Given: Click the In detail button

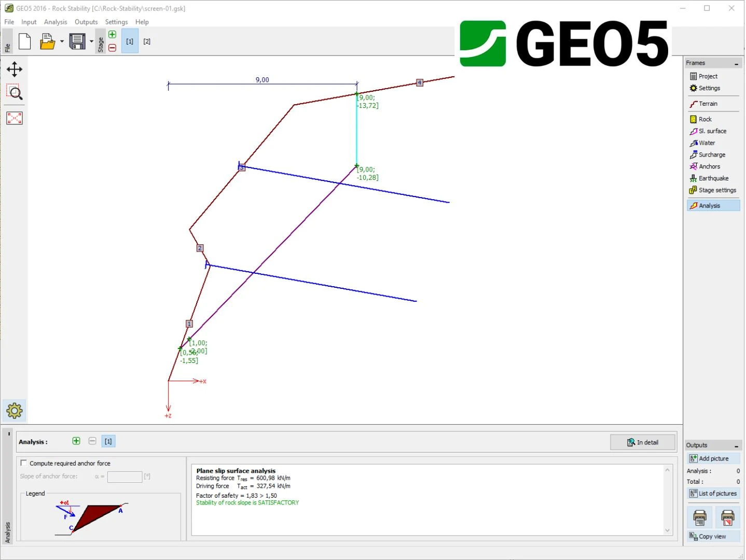Looking at the screenshot, I should coord(643,442).
